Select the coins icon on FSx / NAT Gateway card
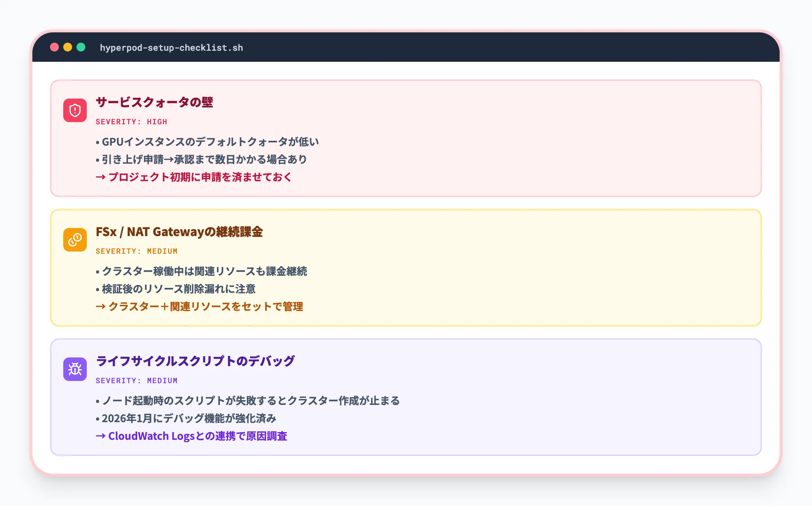The width and height of the screenshot is (812, 506). pos(75,239)
